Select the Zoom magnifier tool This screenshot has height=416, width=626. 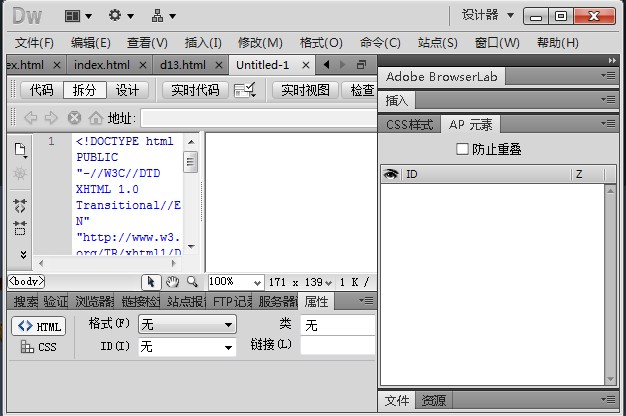[192, 282]
